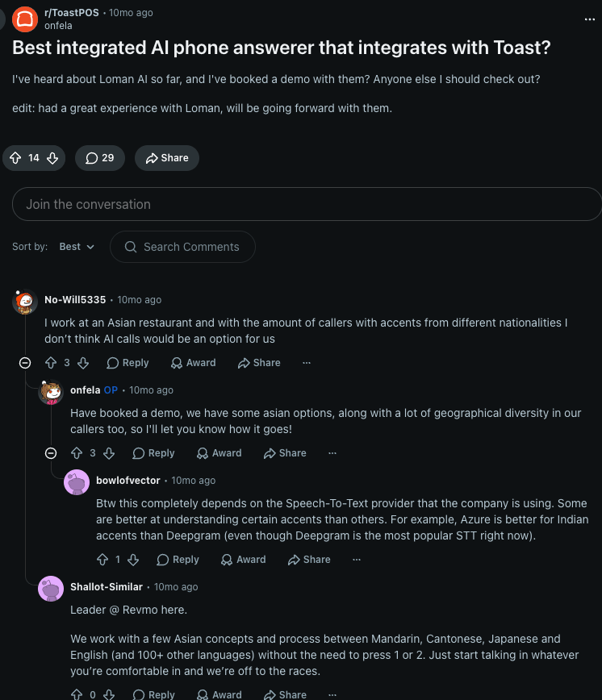Collapse onfela's reply thread

(51, 453)
